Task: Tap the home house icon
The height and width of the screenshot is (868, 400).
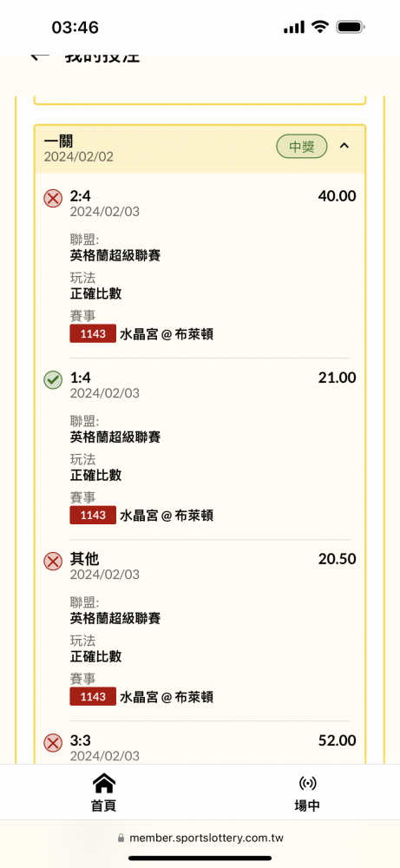Action: (103, 783)
